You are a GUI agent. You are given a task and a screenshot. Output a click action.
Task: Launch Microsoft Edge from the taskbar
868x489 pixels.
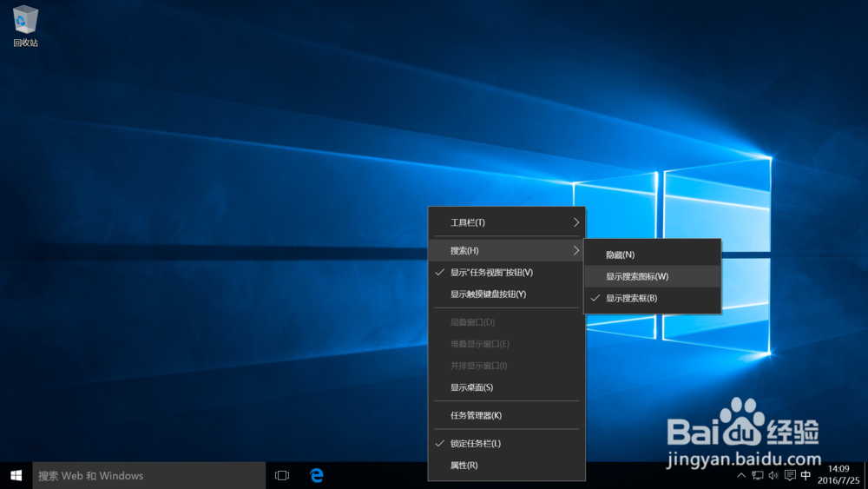click(x=316, y=475)
